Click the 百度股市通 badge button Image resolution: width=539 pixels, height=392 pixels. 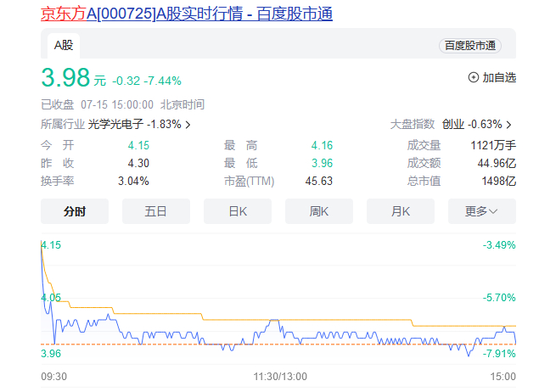tap(470, 45)
